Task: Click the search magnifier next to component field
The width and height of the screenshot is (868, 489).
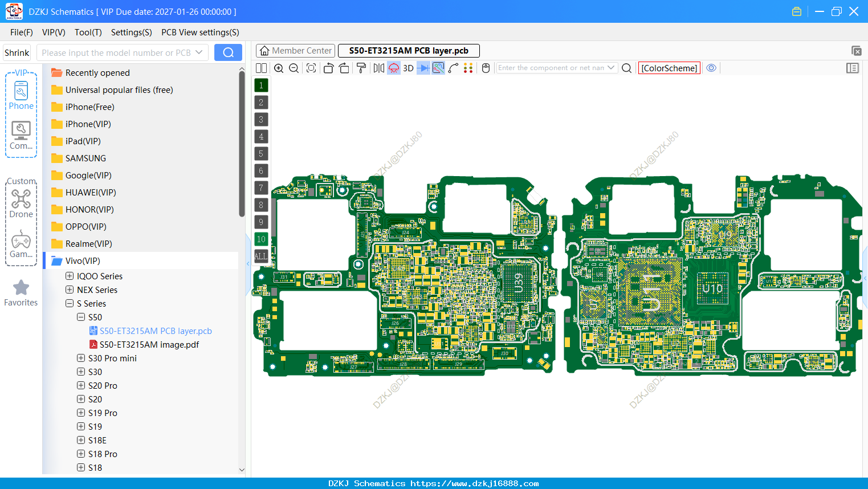Action: point(626,68)
